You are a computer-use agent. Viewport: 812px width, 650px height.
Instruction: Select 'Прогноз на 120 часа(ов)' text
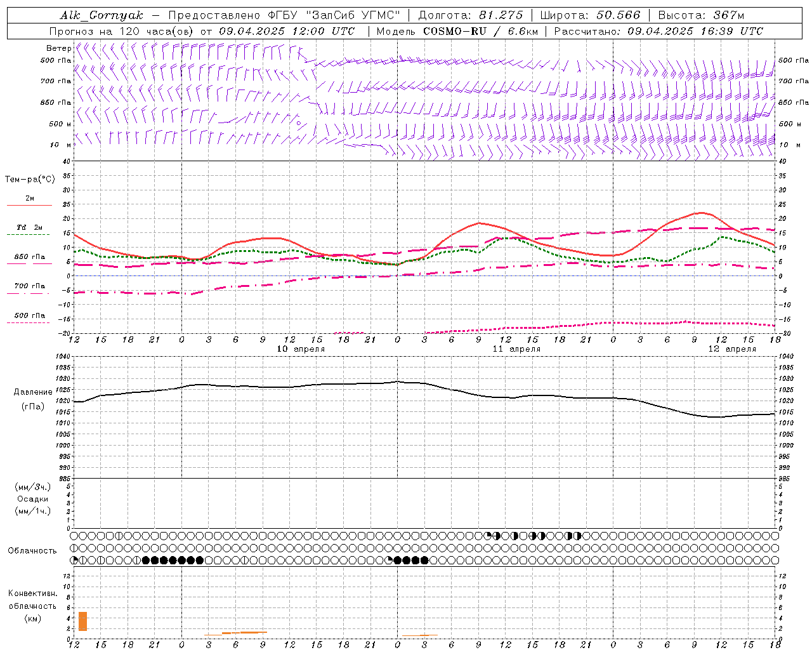[122, 31]
